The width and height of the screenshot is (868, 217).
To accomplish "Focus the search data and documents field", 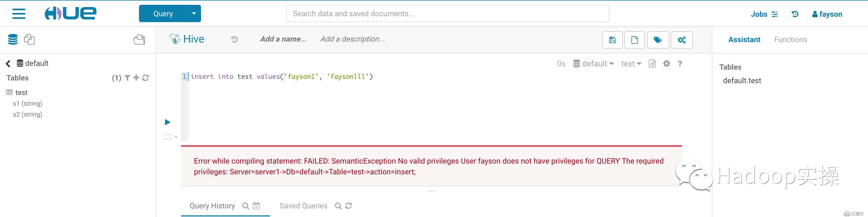I will tap(447, 13).
